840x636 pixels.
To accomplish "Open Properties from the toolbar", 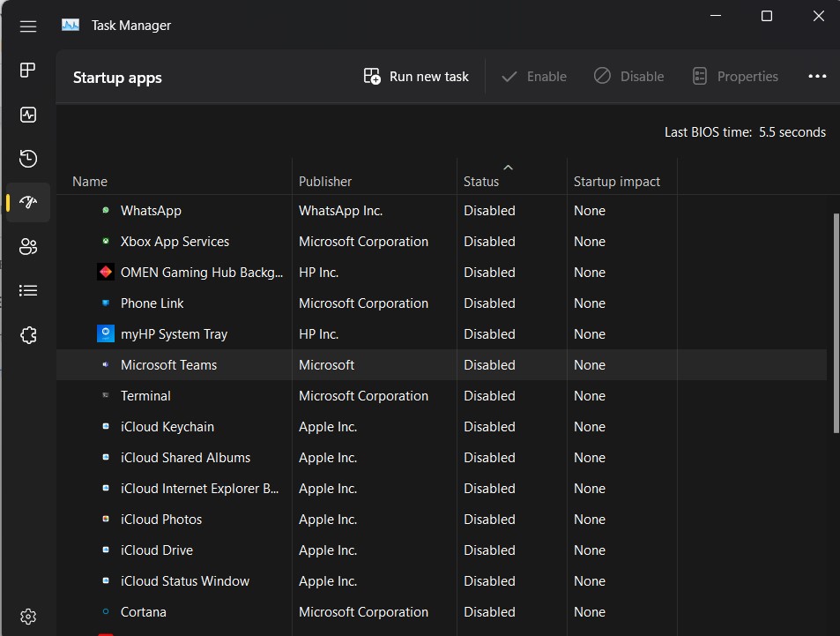I will pyautogui.click(x=735, y=76).
